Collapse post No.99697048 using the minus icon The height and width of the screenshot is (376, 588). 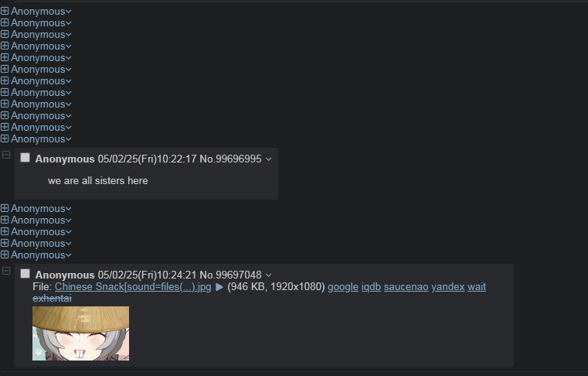tap(6, 271)
